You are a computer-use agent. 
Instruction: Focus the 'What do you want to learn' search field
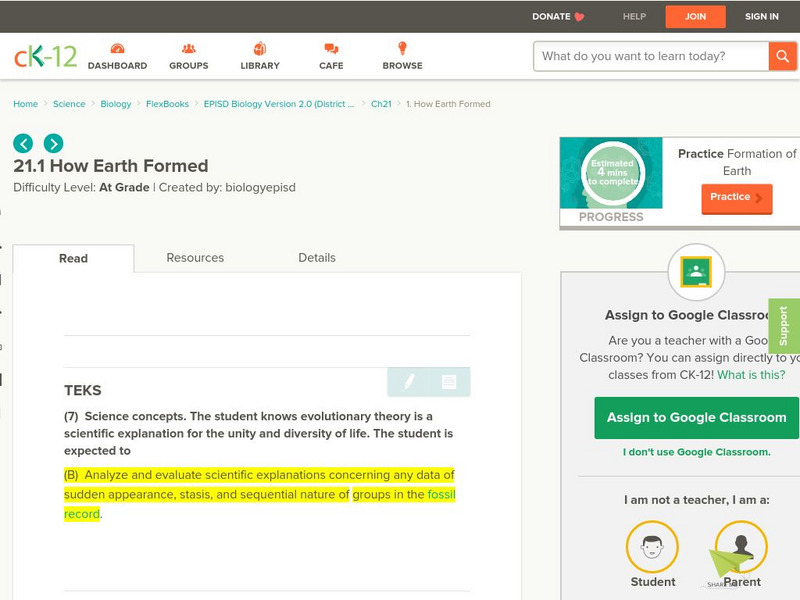651,56
